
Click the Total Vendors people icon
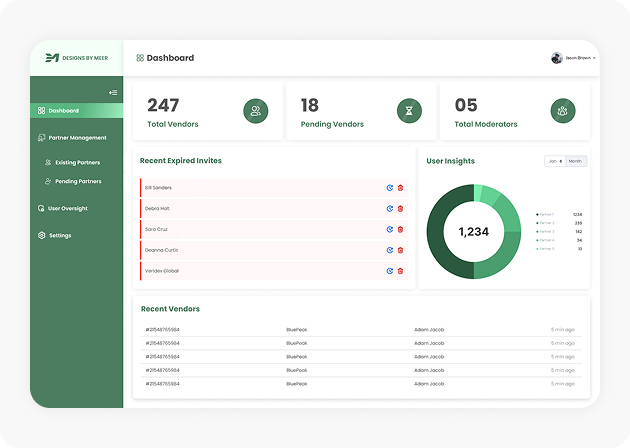tap(256, 111)
